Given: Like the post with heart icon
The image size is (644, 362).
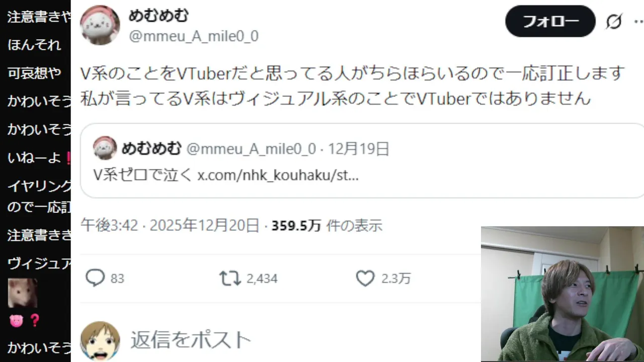Looking at the screenshot, I should [x=365, y=278].
